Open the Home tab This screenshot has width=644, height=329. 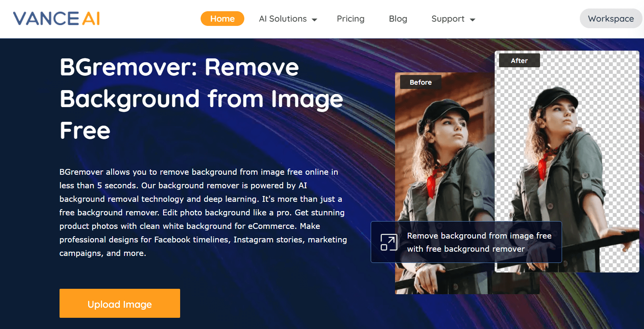point(222,19)
